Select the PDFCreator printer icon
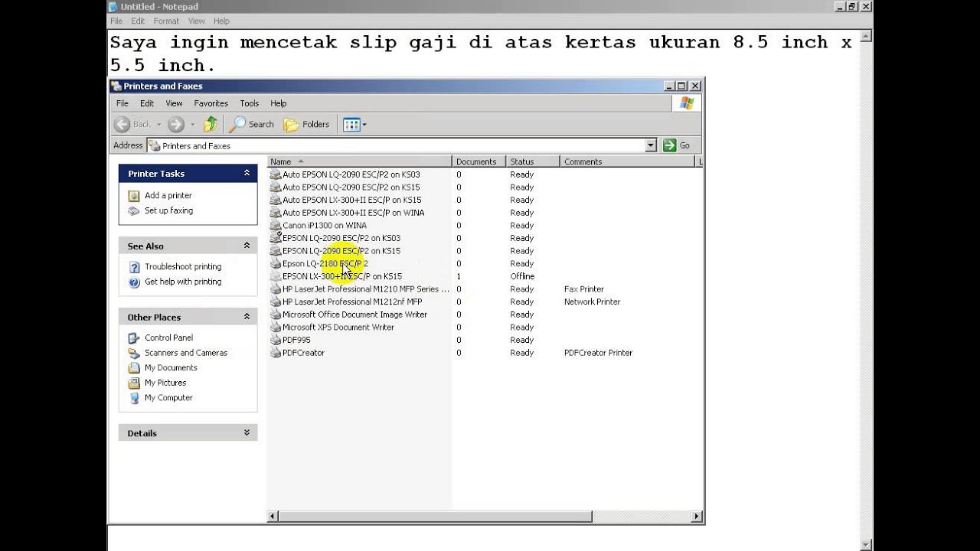Image resolution: width=980 pixels, height=551 pixels. 276,353
